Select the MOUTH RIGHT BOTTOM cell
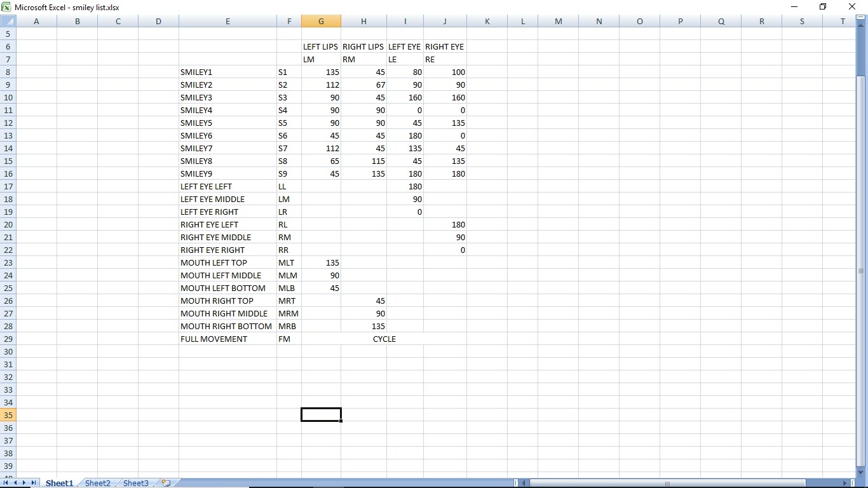This screenshot has height=488, width=868. (227, 326)
